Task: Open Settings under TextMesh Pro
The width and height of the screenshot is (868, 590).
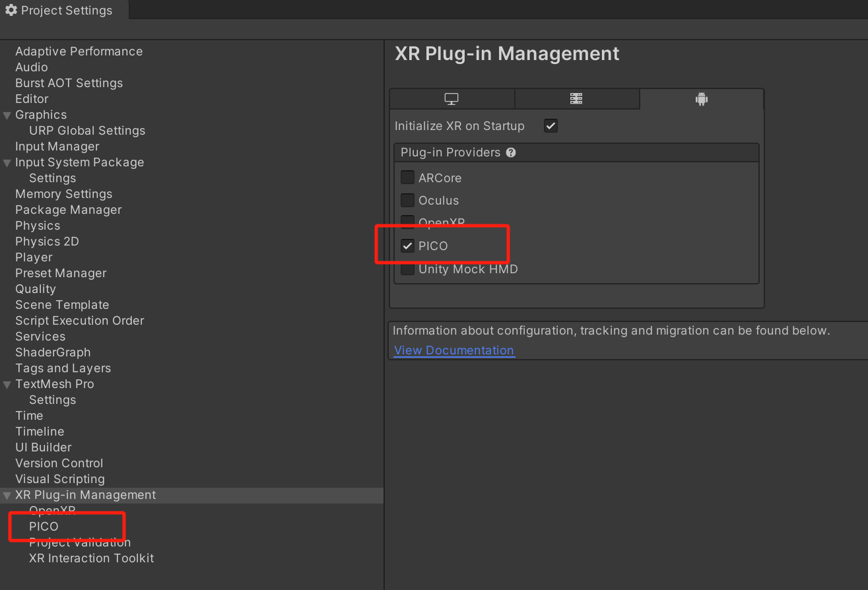Action: click(52, 400)
